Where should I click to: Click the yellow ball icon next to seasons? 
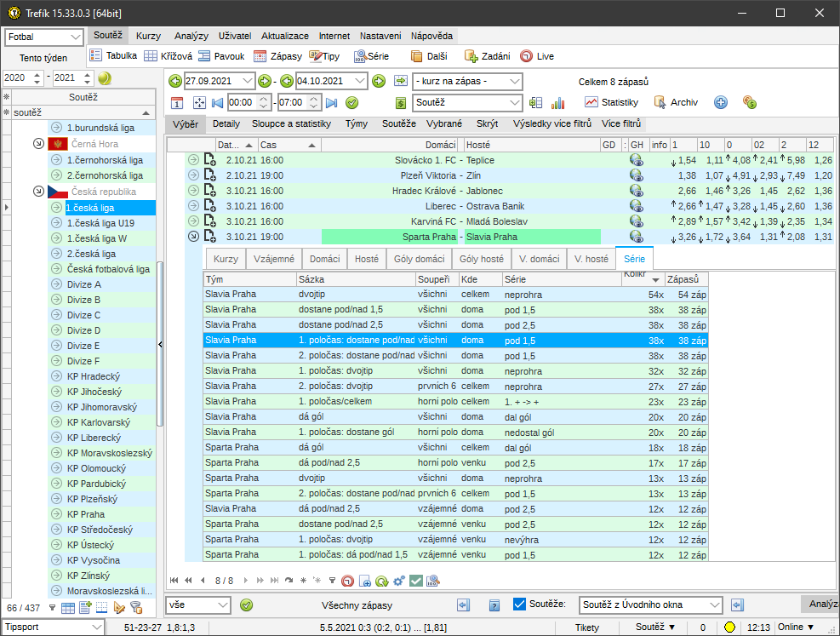105,78
